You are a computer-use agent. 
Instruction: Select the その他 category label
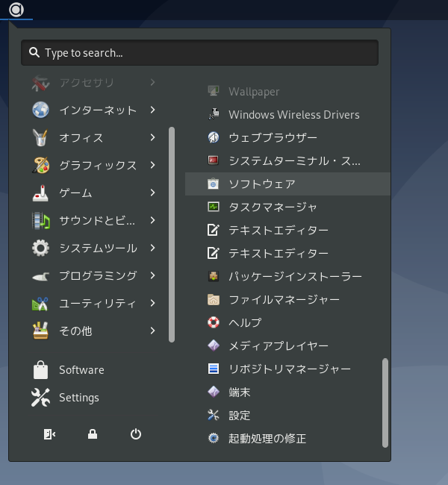75,331
